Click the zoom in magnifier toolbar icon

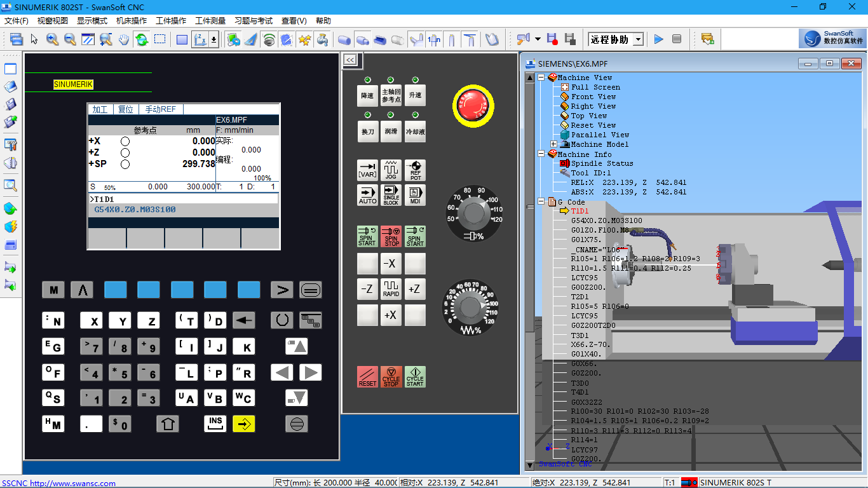[x=52, y=39]
